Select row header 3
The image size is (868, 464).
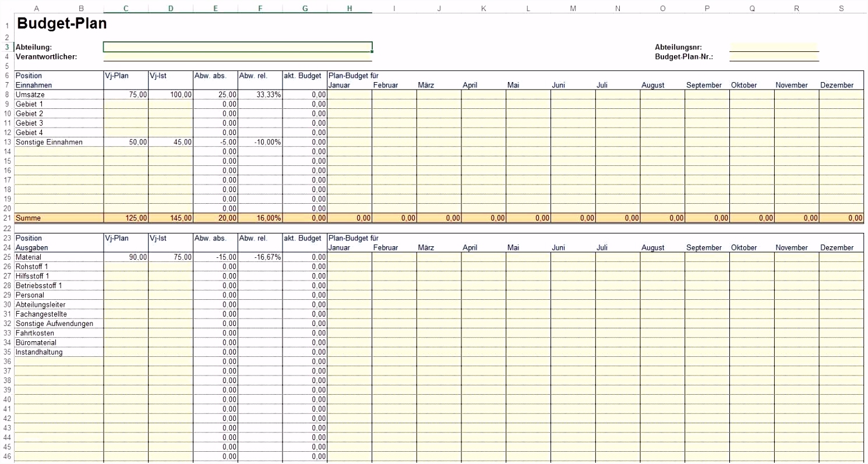(x=7, y=47)
